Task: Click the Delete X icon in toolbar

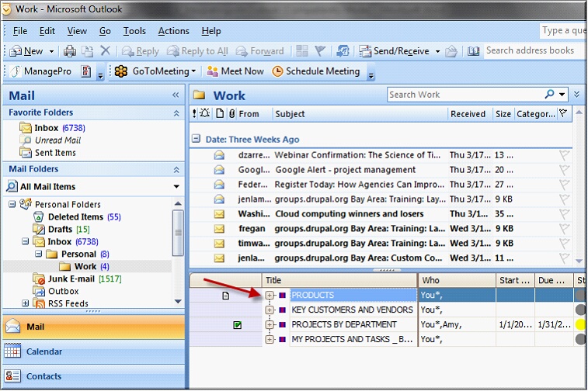Action: pyautogui.click(x=106, y=50)
